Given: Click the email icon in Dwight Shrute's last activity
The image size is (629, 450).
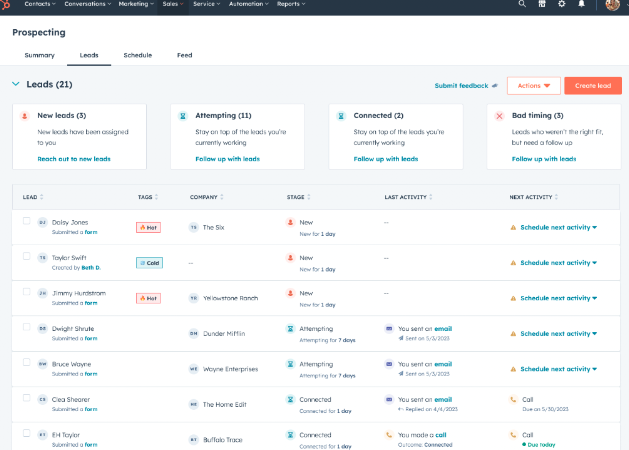Looking at the screenshot, I should pos(389,328).
